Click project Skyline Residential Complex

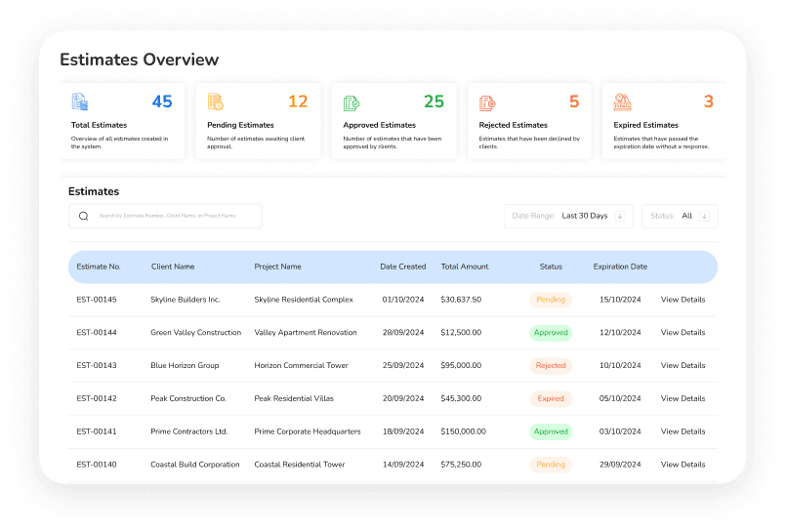click(x=304, y=300)
